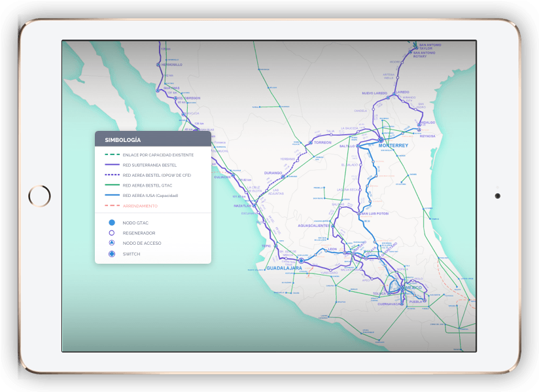The image size is (539, 392).
Task: Click the Red Subterranea Bestel line swatch
Action: coord(111,165)
